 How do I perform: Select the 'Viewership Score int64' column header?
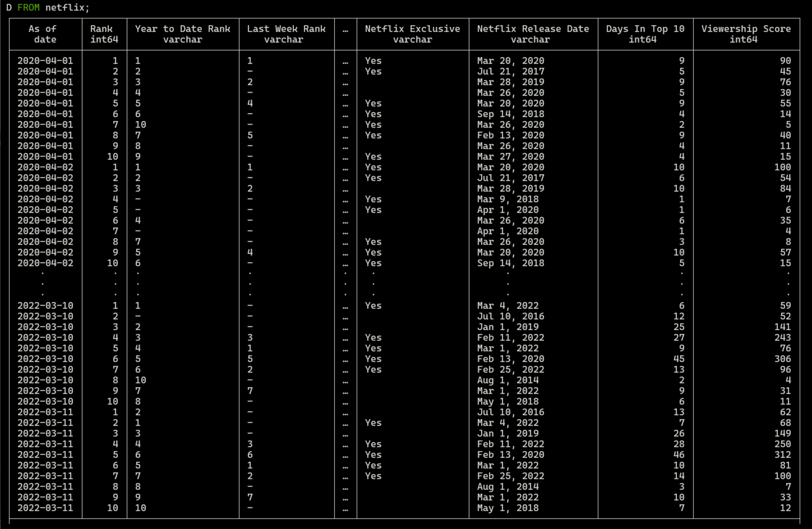[x=746, y=34]
